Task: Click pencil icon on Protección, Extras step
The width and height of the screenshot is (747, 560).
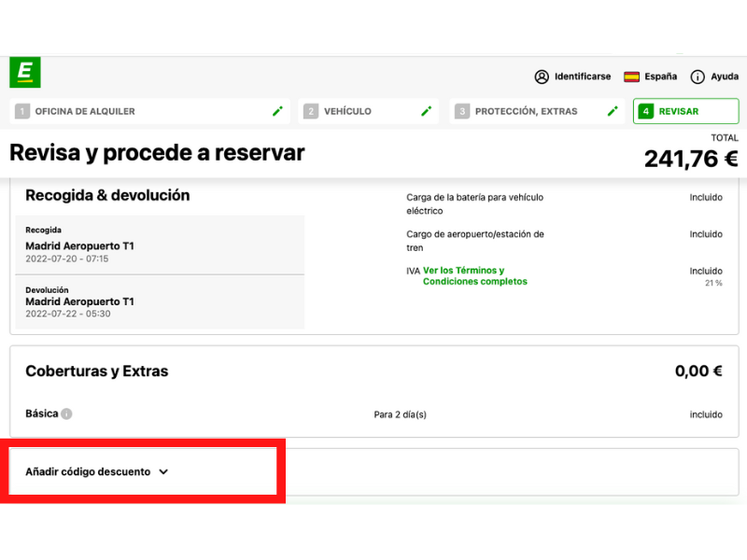Action: 613,111
